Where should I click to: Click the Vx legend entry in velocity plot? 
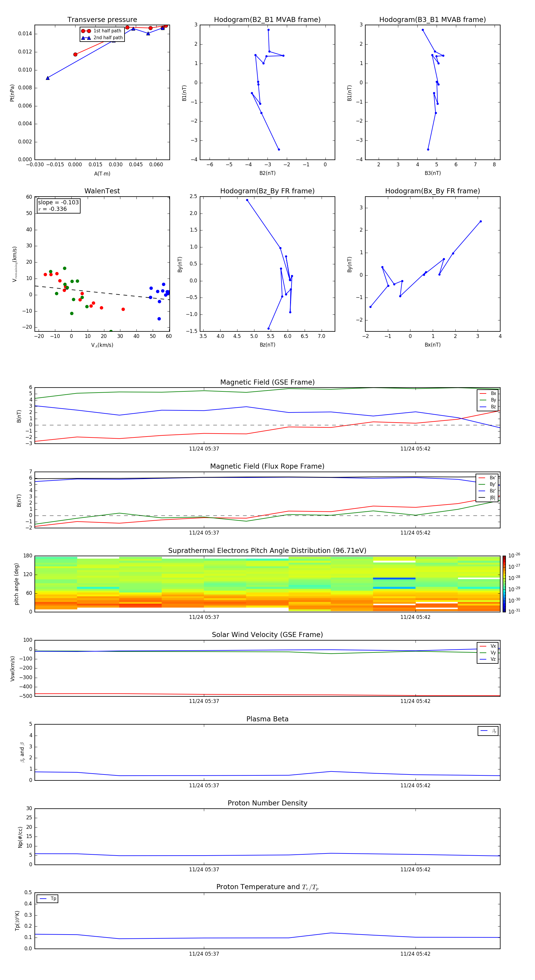[488, 646]
